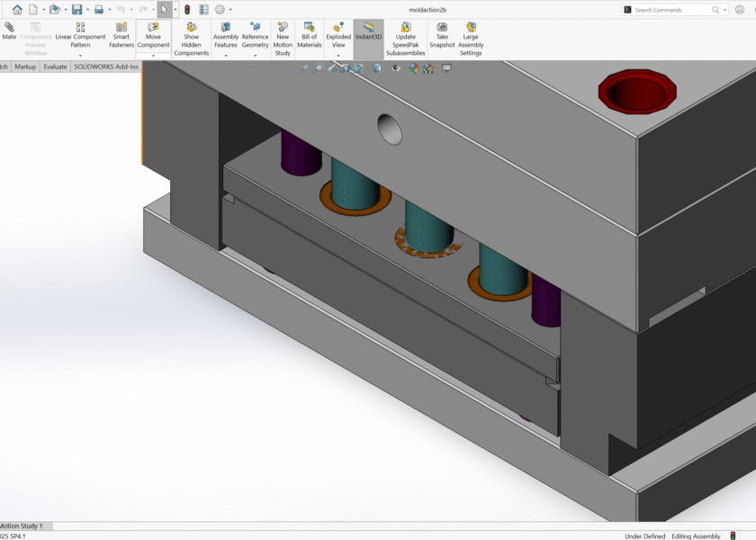Open the Options gear icon
This screenshot has height=540, width=756.
(220, 10)
